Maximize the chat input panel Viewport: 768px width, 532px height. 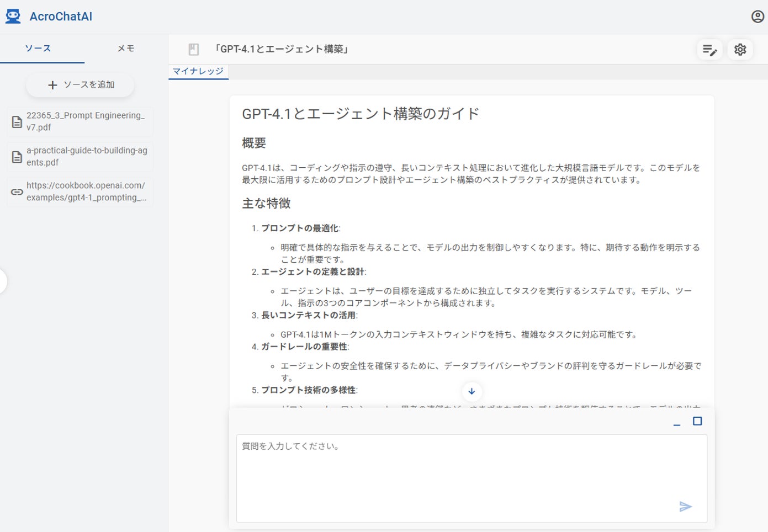[x=697, y=421]
